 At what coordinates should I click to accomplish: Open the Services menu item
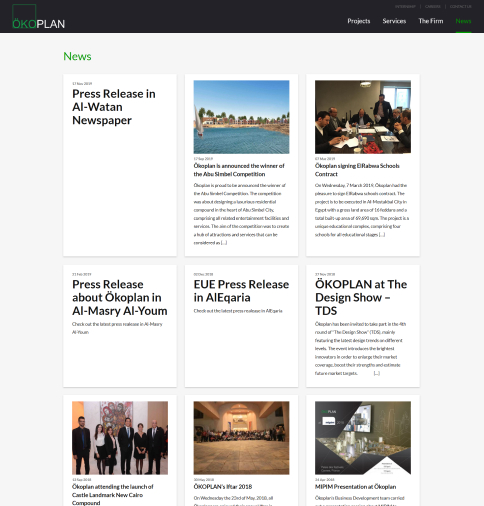coord(394,21)
